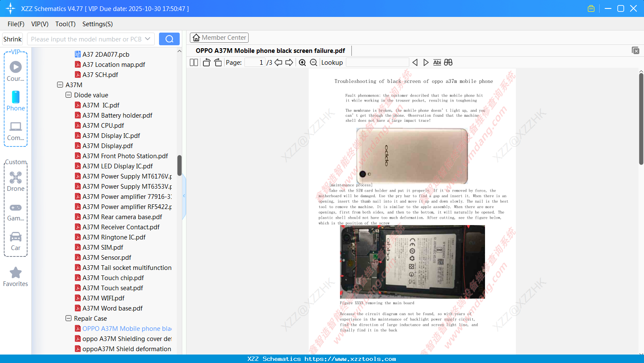
Task: Rotate the PDF page counterclockwise
Action: pos(206,62)
